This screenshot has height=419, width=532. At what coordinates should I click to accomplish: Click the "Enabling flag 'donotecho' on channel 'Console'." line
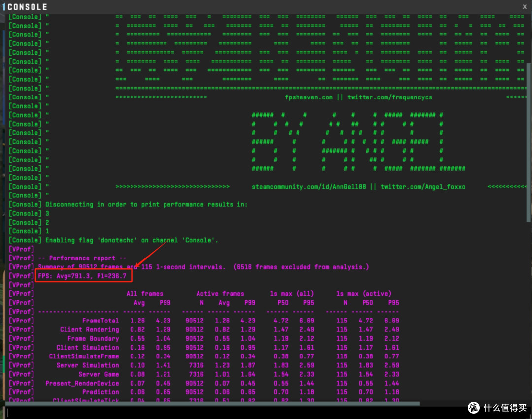tap(132, 240)
